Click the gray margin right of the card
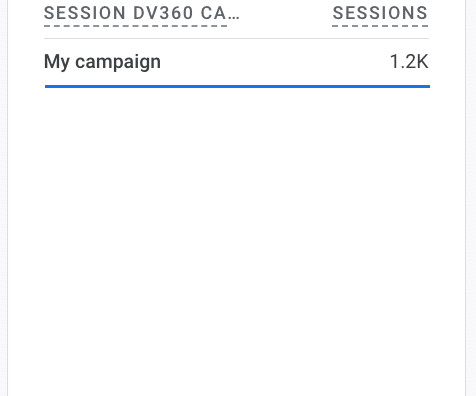Viewport: 476px width, 396px height. pyautogui.click(x=471, y=198)
